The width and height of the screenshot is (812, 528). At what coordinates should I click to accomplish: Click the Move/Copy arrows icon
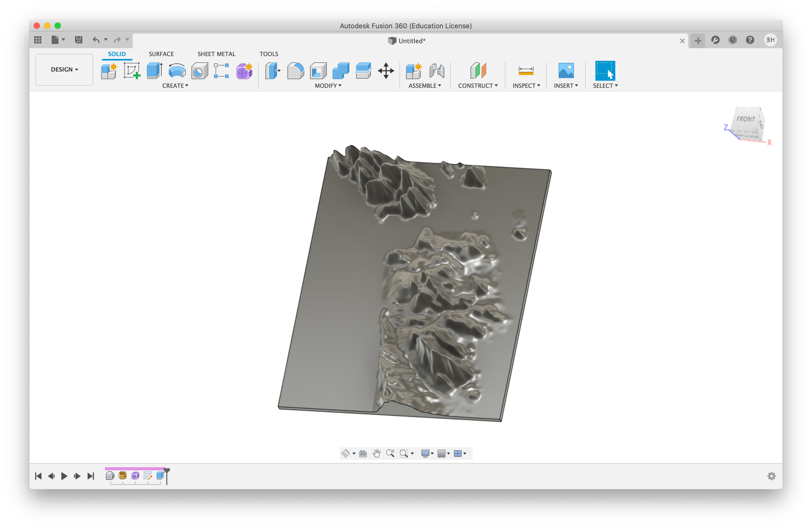point(386,71)
